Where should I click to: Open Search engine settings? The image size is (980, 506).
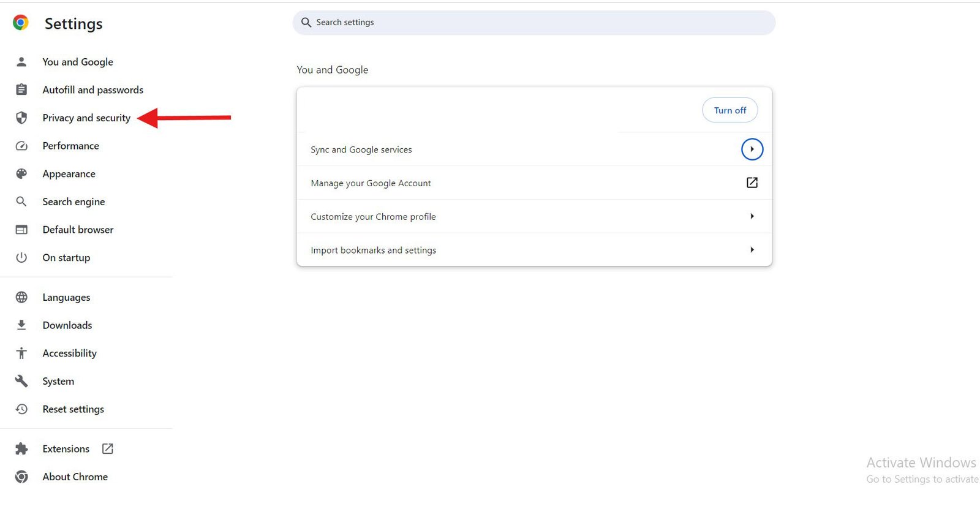[73, 202]
